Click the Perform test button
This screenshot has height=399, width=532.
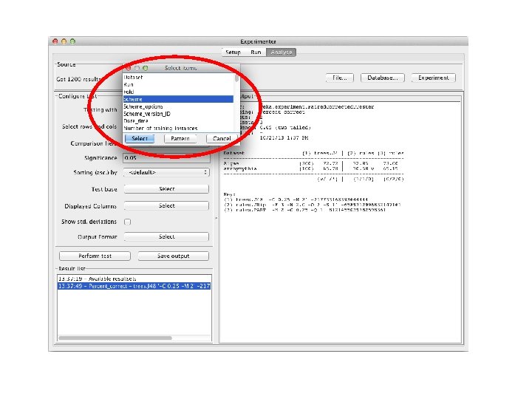pos(95,256)
